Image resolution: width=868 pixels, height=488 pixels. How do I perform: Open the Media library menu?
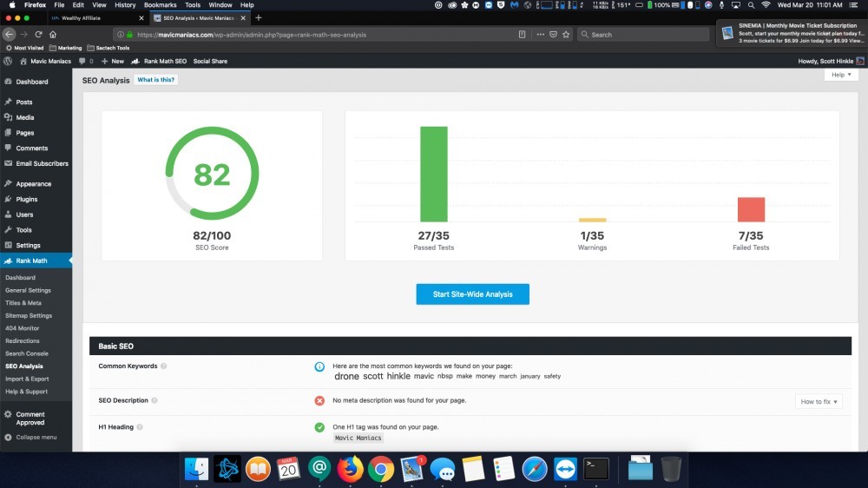(24, 117)
